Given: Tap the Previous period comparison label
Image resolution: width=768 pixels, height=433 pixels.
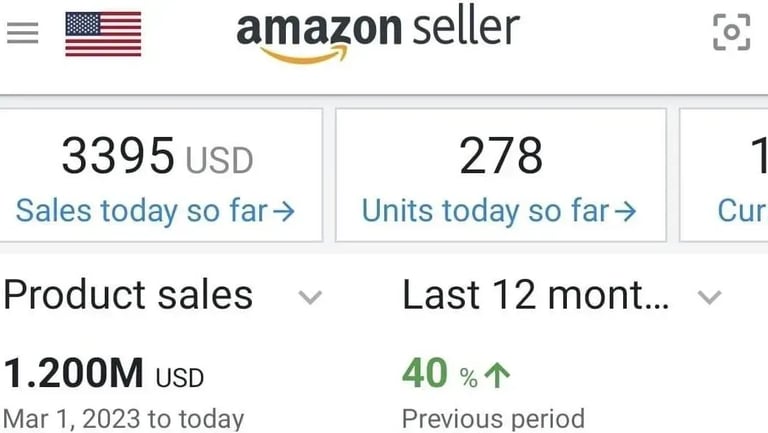Looking at the screenshot, I should [x=493, y=417].
